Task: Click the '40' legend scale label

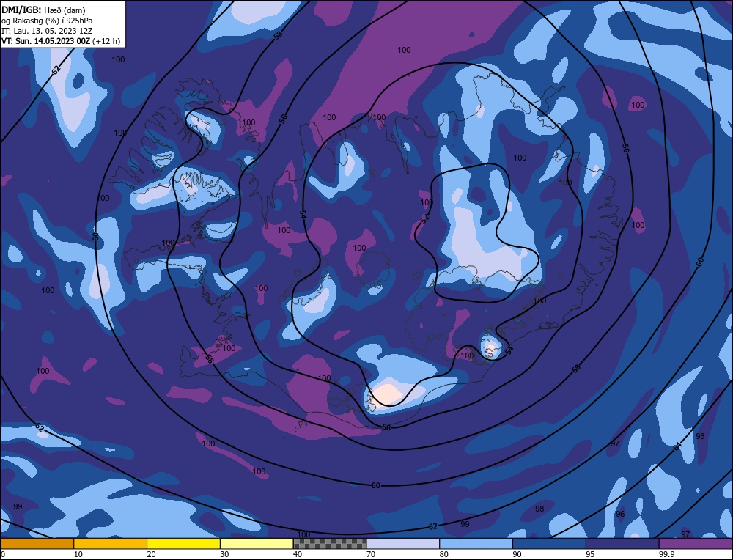Action: click(x=298, y=554)
